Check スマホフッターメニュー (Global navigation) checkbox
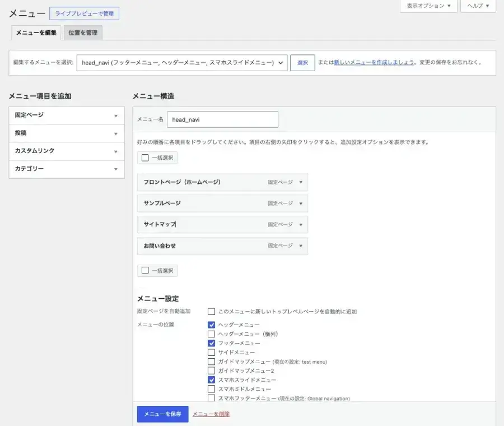This screenshot has height=426, width=504. [x=211, y=398]
